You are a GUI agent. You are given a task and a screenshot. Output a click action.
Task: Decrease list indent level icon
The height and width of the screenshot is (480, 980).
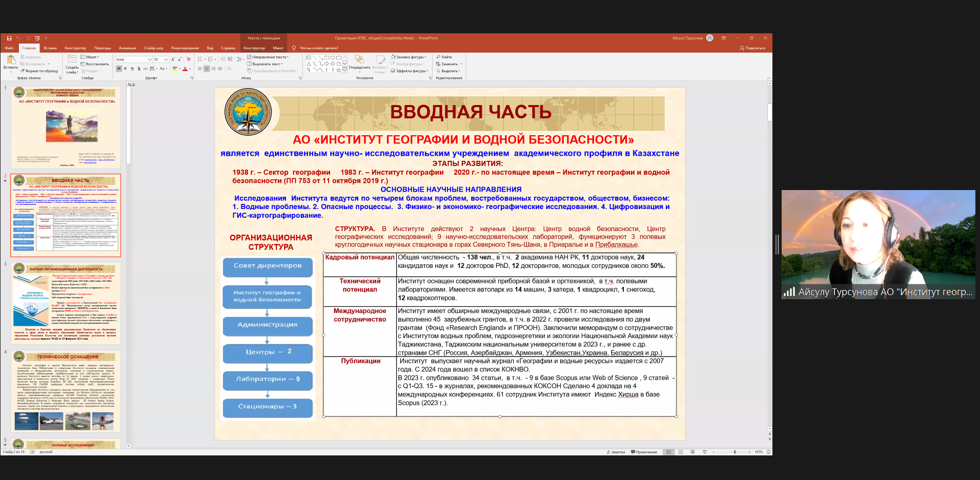click(223, 59)
